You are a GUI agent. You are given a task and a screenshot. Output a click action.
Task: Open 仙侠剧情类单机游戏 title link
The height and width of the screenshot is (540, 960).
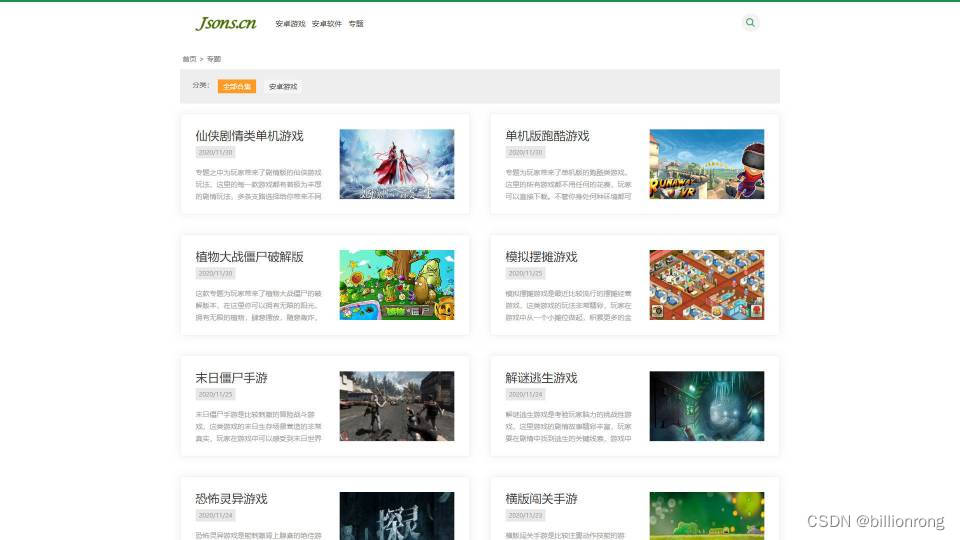[x=249, y=136]
